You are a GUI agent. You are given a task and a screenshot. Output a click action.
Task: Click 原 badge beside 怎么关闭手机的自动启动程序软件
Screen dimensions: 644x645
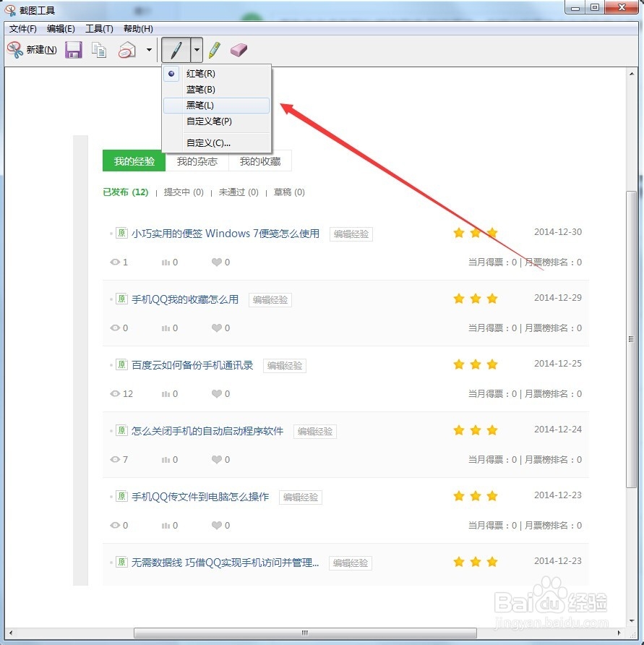pyautogui.click(x=121, y=430)
